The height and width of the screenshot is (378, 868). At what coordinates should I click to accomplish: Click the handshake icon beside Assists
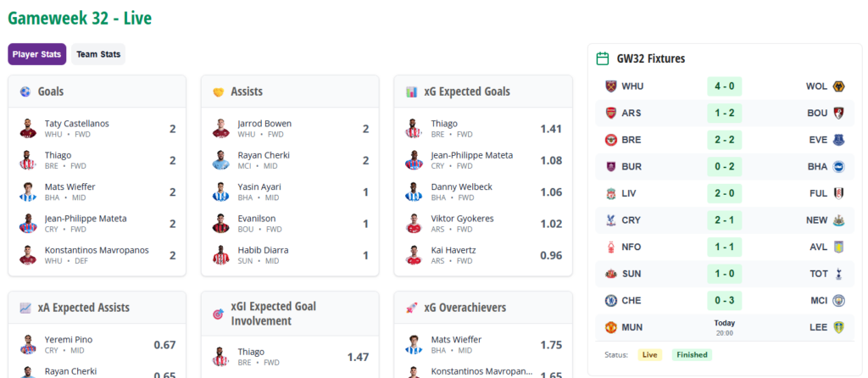coord(218,92)
